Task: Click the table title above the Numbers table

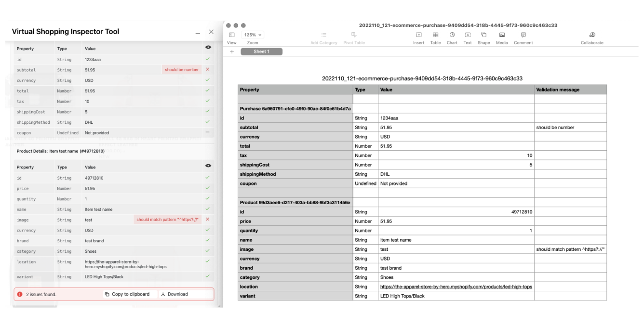Action: (x=422, y=78)
